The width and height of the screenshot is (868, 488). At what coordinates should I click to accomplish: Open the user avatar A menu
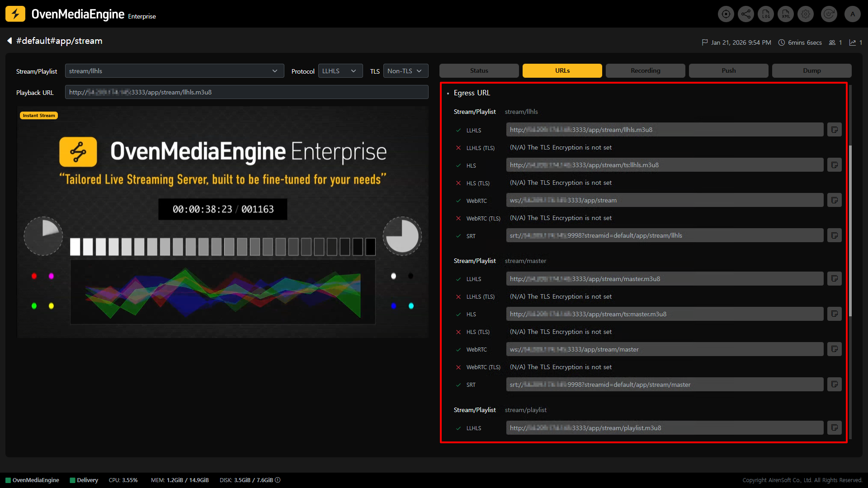(x=853, y=14)
